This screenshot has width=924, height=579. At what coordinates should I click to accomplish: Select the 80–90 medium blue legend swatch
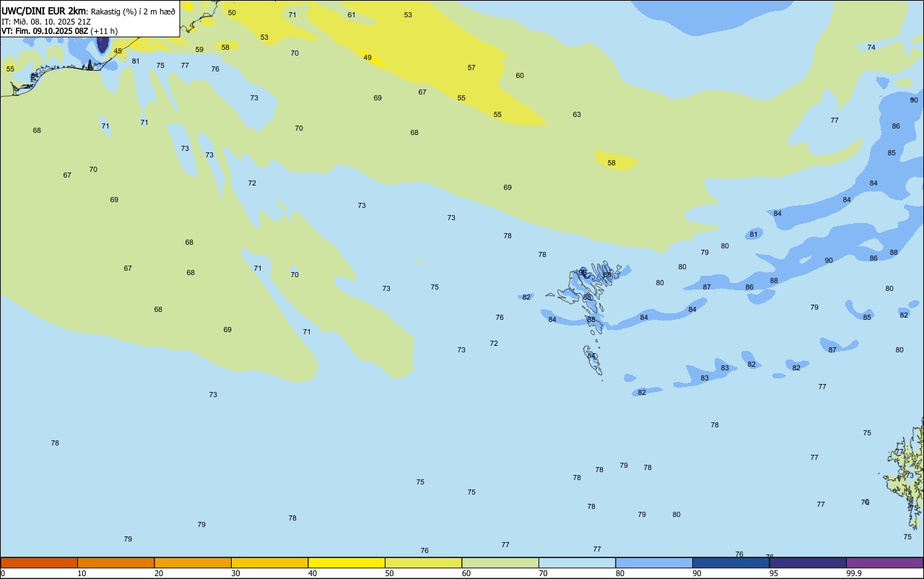tap(654, 562)
